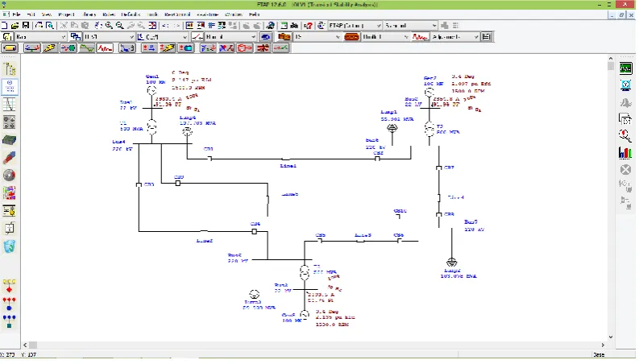Viewport: 639px width, 364px height.
Task: Click the Zoom In magnifier icon
Action: point(110,26)
